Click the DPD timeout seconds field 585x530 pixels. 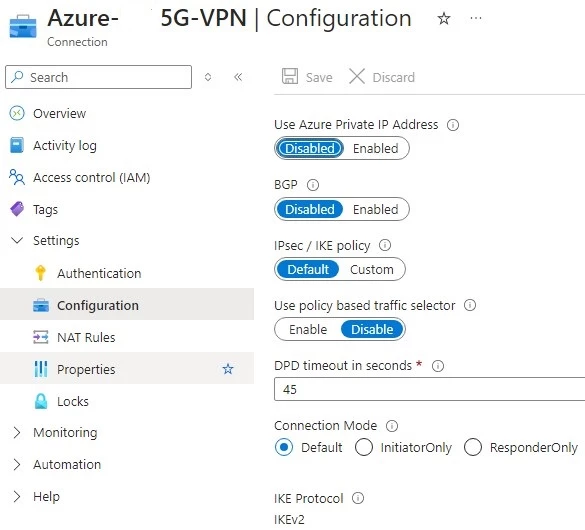click(429, 389)
